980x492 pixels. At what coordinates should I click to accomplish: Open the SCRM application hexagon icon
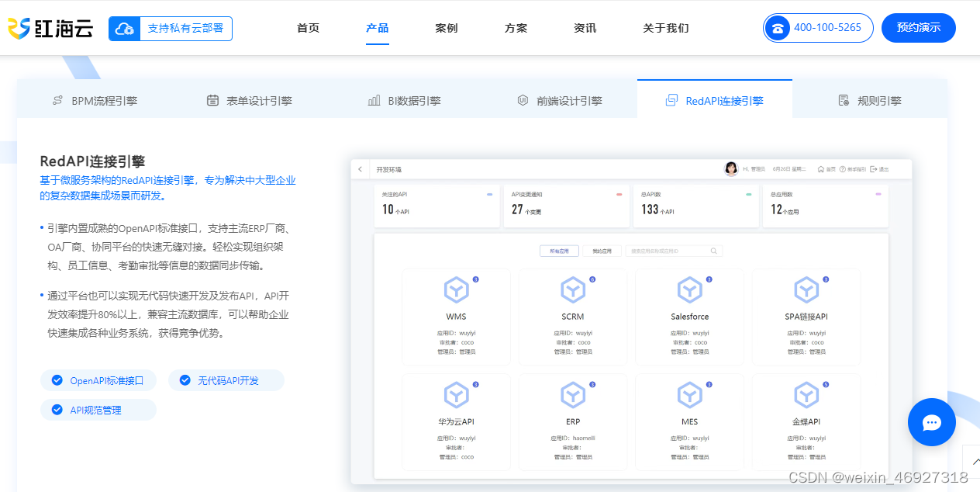(x=573, y=290)
